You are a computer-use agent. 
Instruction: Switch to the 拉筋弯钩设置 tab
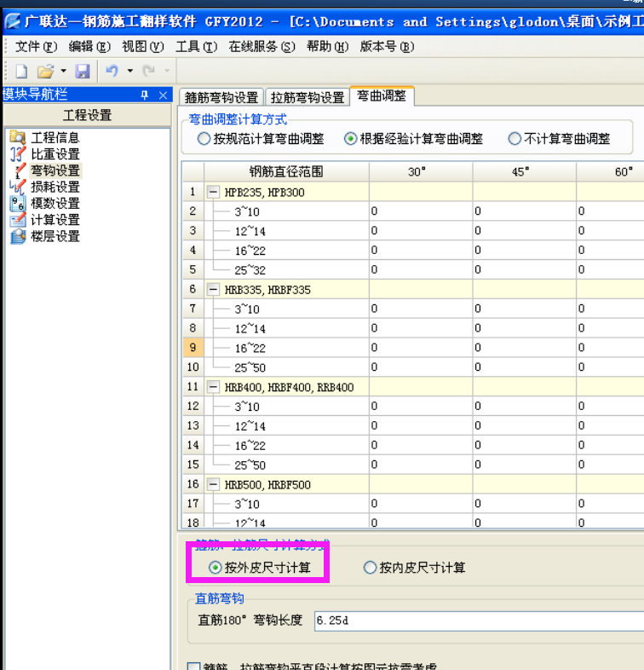pos(308,97)
